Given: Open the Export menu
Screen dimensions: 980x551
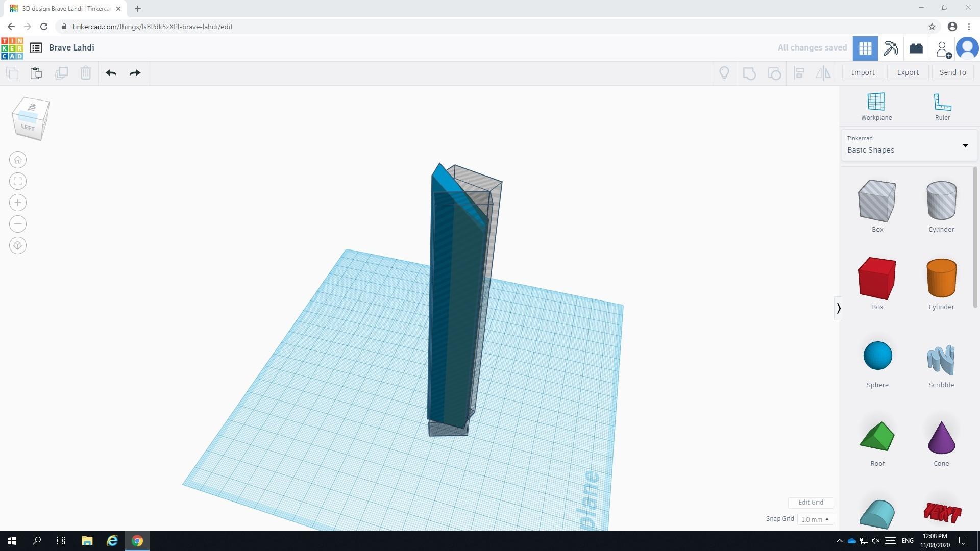Looking at the screenshot, I should tap(908, 72).
